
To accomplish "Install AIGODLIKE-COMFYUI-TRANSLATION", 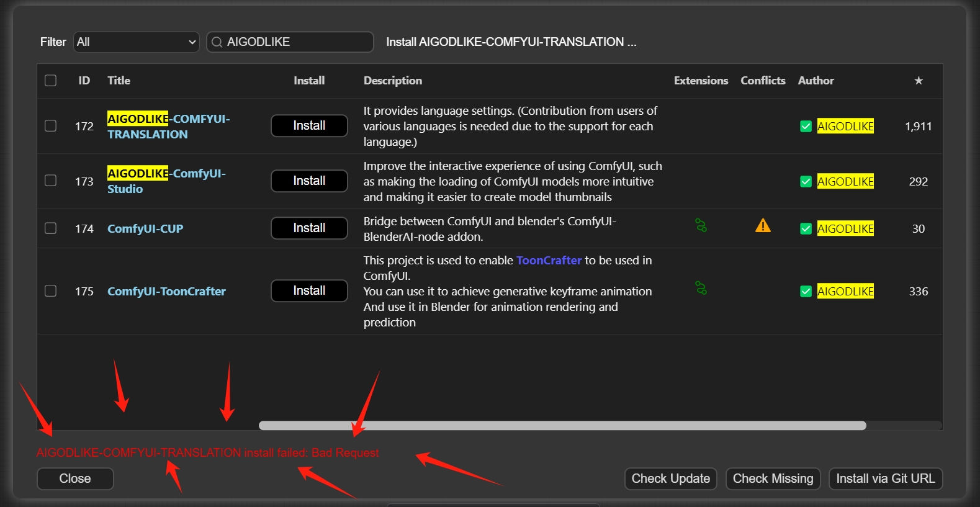I will [x=309, y=126].
